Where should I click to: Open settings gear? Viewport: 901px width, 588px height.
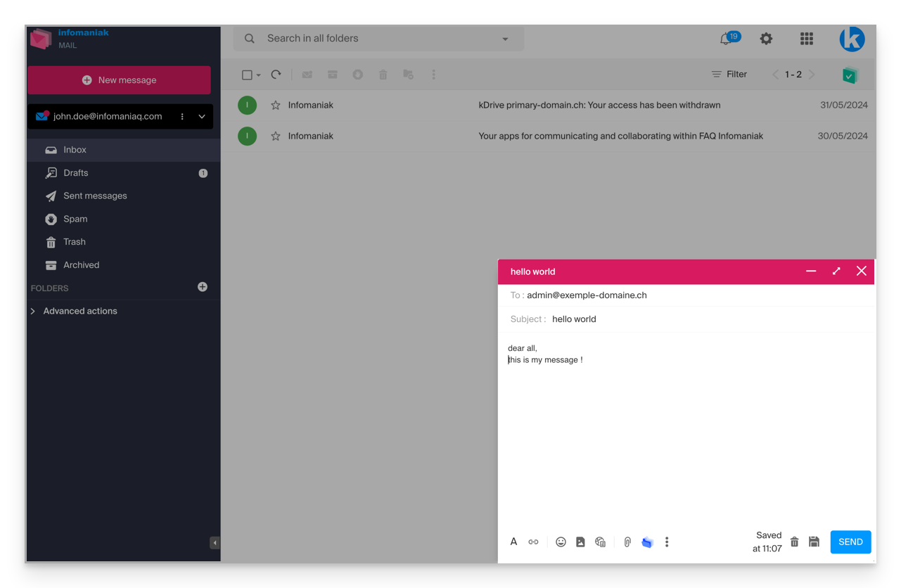[x=766, y=39]
